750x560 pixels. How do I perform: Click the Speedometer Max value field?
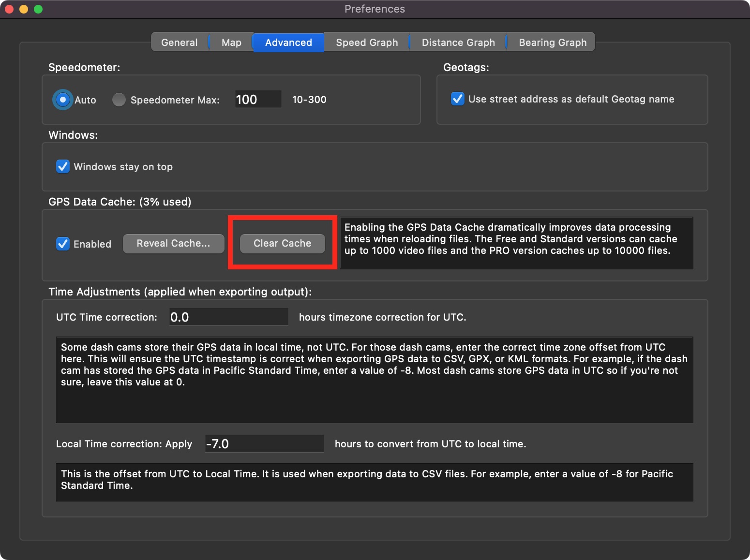tap(258, 99)
